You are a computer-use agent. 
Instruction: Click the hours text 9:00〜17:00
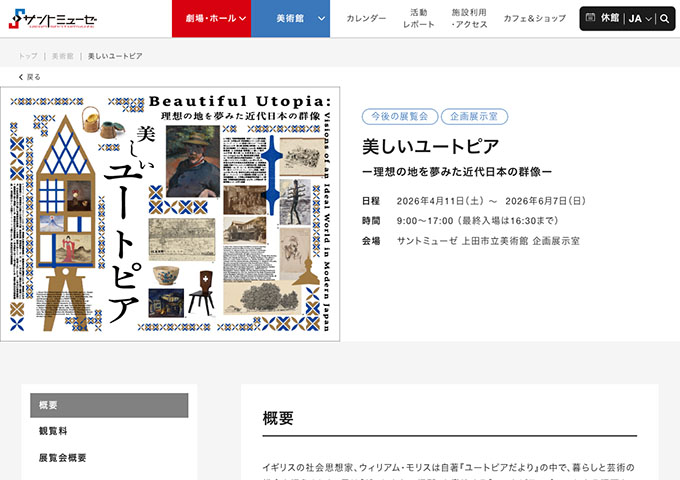coord(425,221)
